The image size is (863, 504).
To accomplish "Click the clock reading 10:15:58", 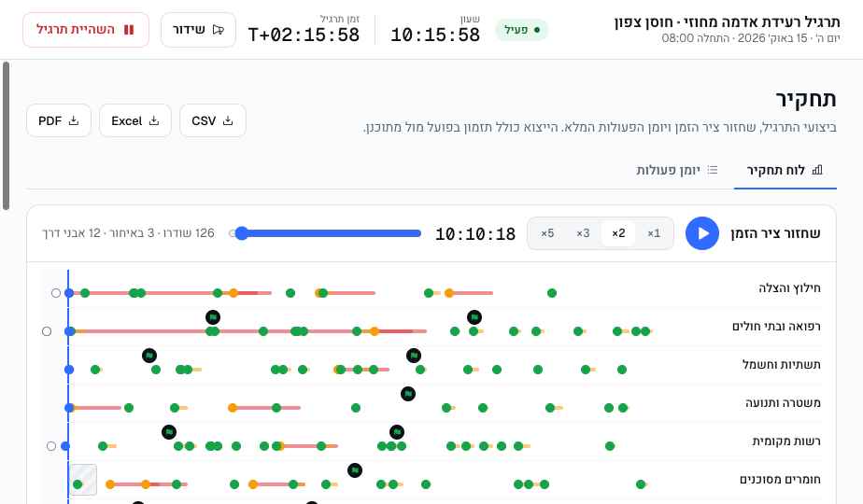I will point(435,35).
